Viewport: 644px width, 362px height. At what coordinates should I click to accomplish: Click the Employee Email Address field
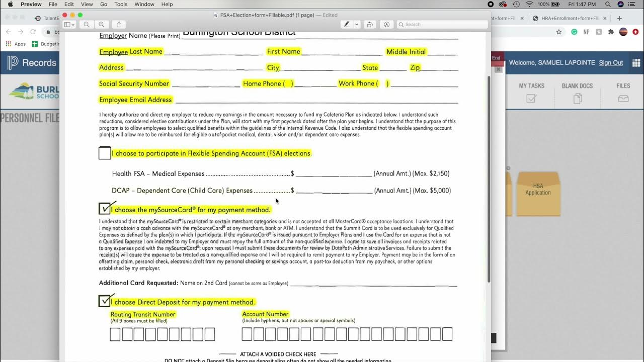pos(316,100)
